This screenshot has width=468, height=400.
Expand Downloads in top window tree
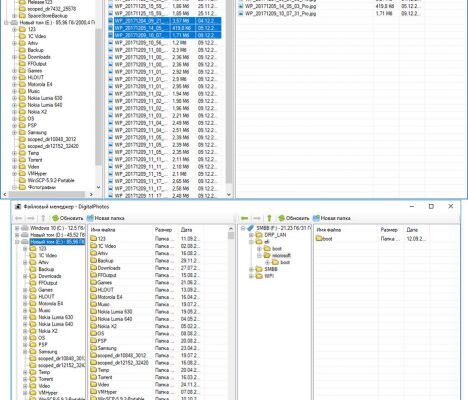[x=14, y=57]
